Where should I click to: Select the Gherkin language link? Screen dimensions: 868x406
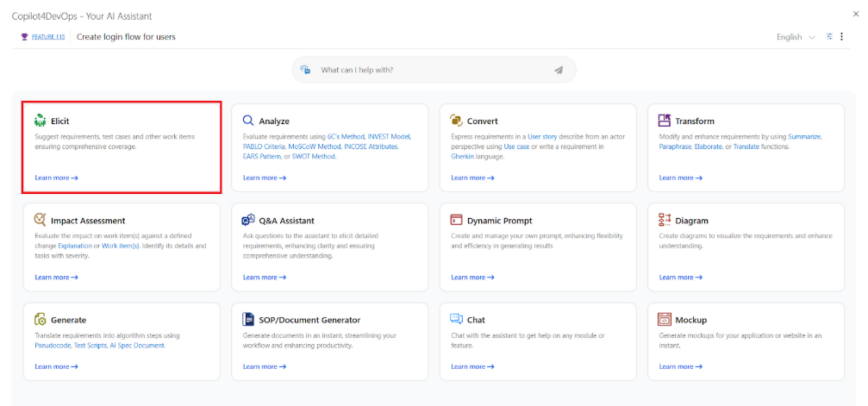[x=462, y=157]
